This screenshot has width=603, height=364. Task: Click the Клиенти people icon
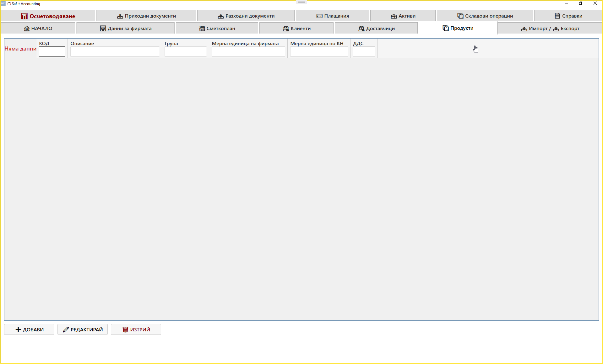286,29
